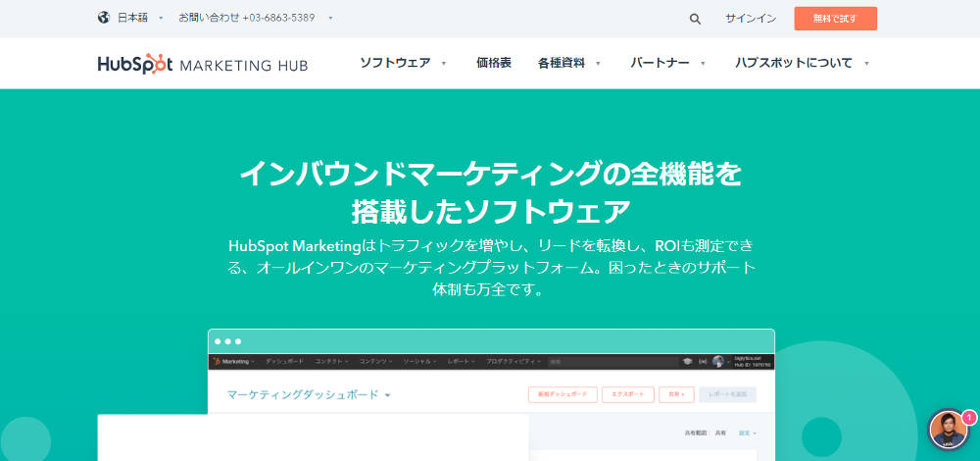Screen dimensions: 980x461
Task: Select ソーシャル in dashboard preview nav
Action: pos(420,362)
